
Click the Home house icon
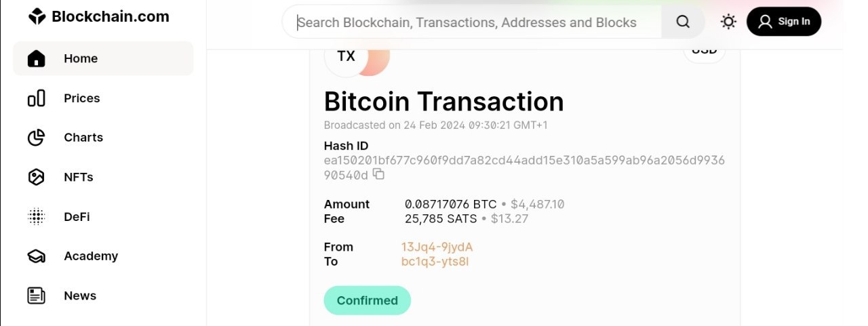click(36, 59)
